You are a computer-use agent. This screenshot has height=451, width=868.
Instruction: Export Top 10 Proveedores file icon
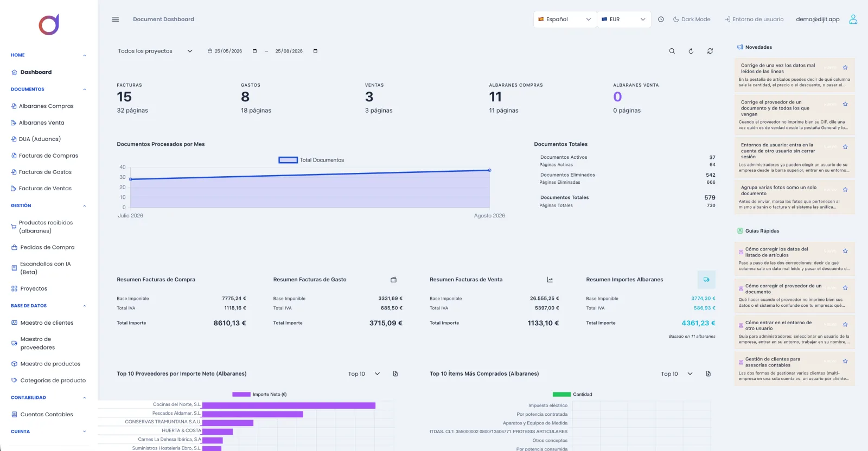[x=395, y=373]
